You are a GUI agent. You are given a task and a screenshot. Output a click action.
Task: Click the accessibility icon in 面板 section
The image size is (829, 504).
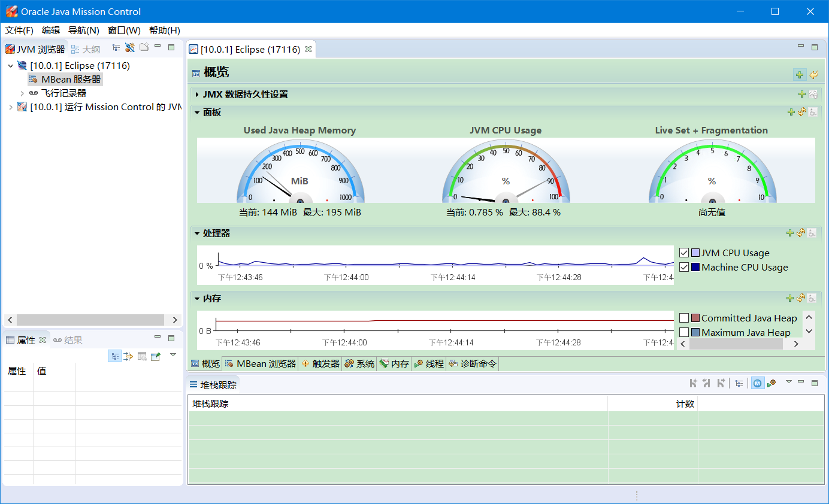click(813, 112)
